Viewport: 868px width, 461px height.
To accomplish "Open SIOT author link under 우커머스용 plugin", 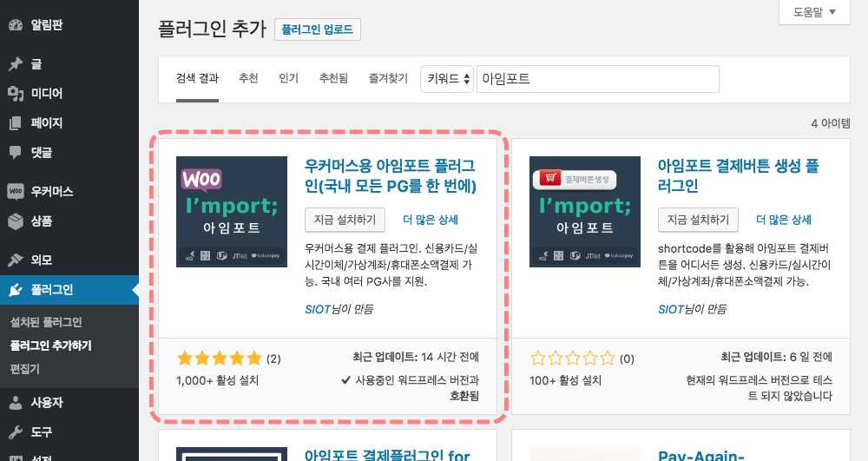I will 318,309.
